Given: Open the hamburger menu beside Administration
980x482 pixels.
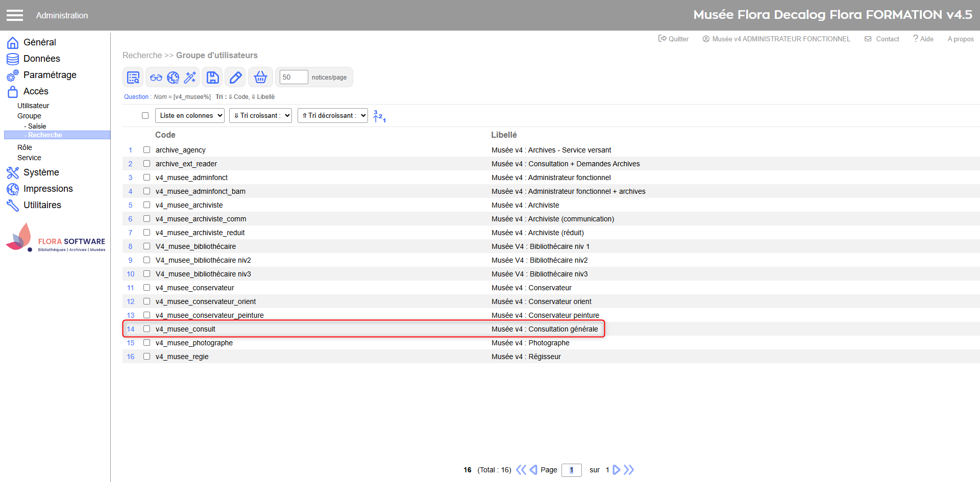Looking at the screenshot, I should [15, 15].
